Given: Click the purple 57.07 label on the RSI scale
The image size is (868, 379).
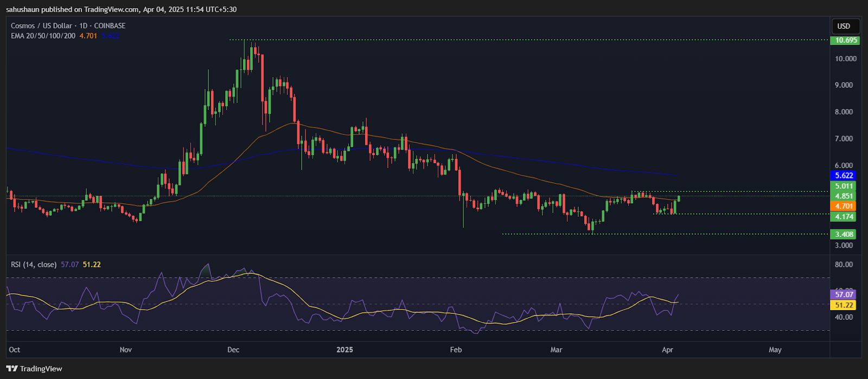Looking at the screenshot, I should (844, 294).
